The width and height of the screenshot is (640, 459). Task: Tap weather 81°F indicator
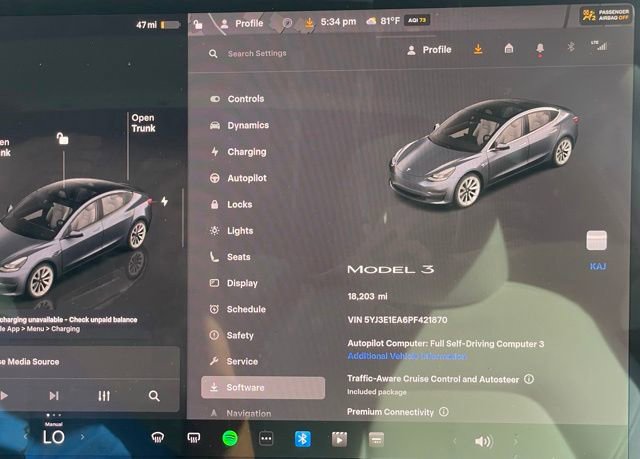coord(383,21)
